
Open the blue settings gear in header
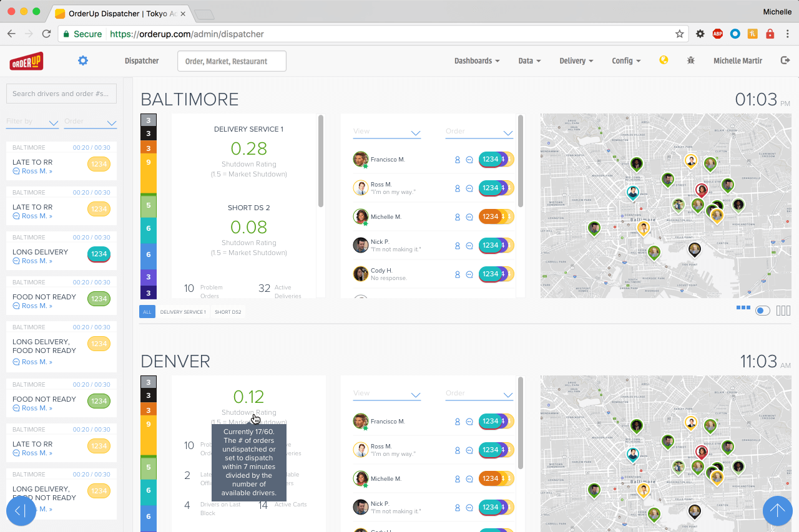pyautogui.click(x=83, y=60)
